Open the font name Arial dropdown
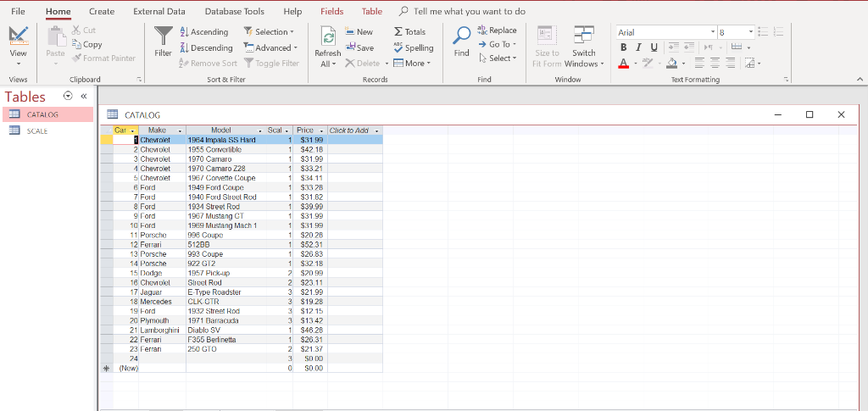 point(713,33)
